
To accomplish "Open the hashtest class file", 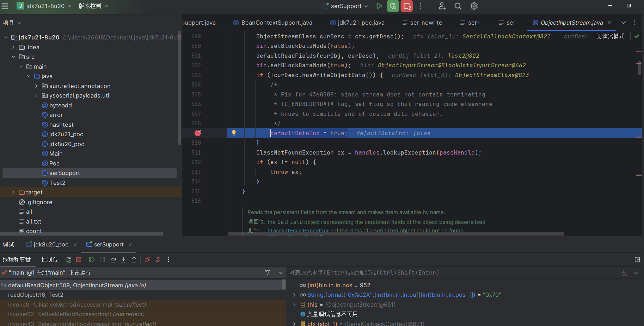I will tap(61, 125).
